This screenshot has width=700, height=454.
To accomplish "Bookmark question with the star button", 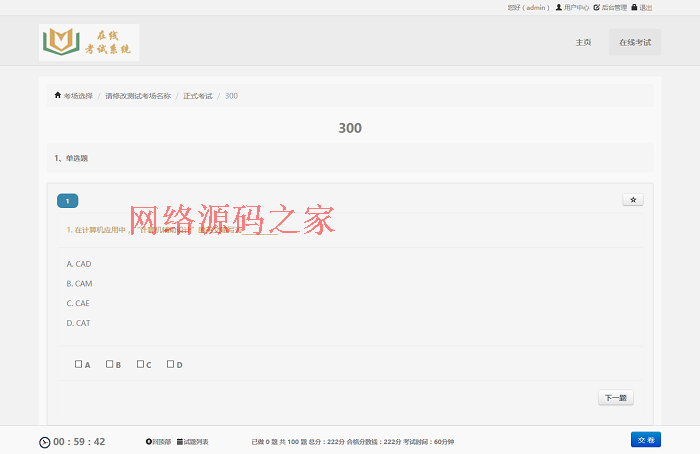I will [633, 200].
